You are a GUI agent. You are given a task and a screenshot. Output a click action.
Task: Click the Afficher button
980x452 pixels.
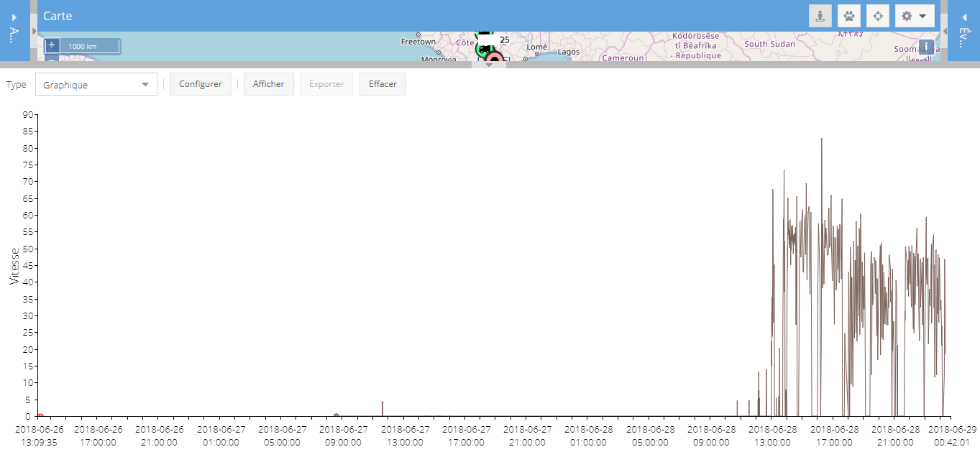pos(268,83)
